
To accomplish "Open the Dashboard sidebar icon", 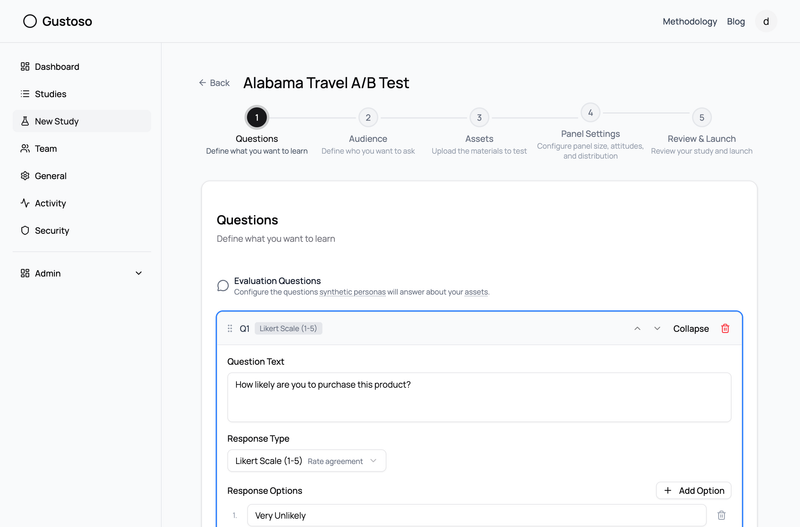I will click(25, 67).
